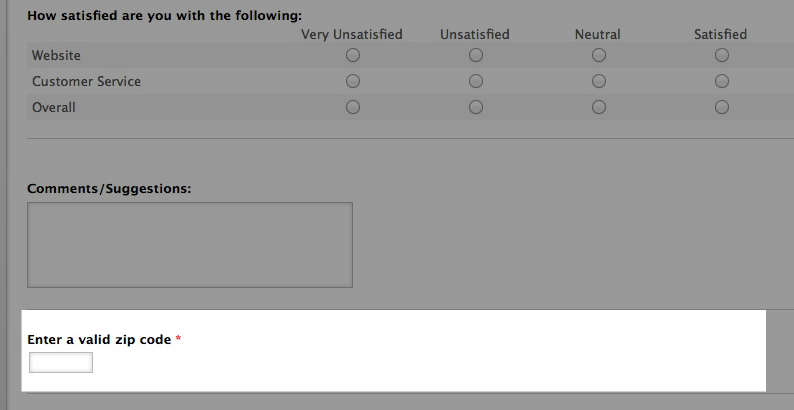This screenshot has height=410, width=794.
Task: Rate Customer Service as Unsatisfied
Action: 475,81
